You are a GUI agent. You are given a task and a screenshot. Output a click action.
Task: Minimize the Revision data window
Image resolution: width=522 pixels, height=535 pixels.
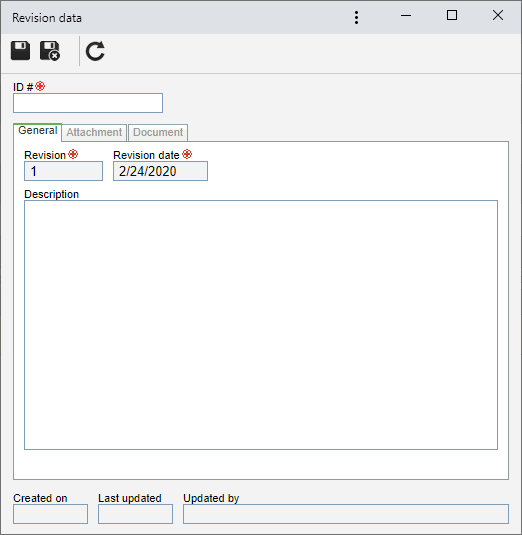point(406,15)
